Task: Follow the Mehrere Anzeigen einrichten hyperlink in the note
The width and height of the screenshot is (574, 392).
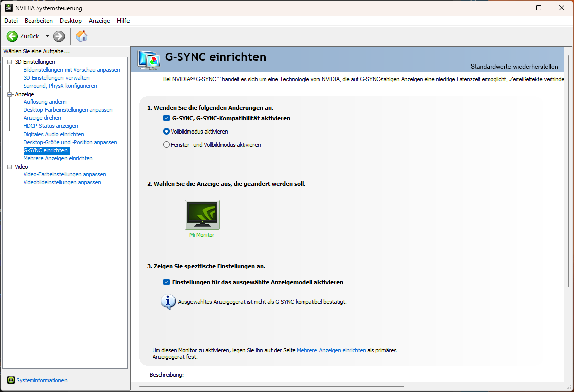Action: [331, 350]
